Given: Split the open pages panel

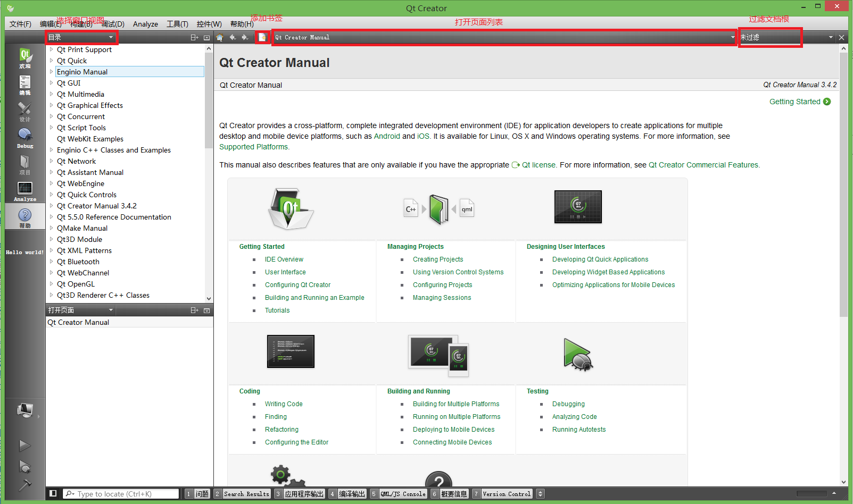Looking at the screenshot, I should click(194, 310).
